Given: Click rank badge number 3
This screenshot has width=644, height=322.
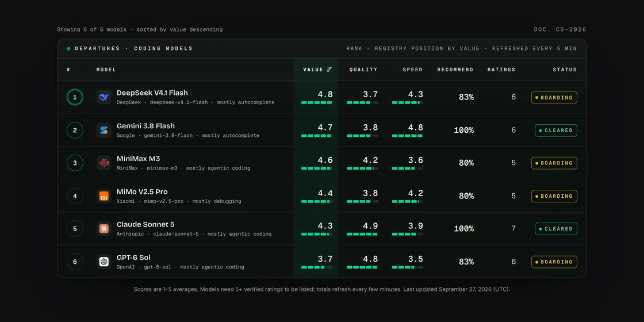Looking at the screenshot, I should [x=75, y=163].
